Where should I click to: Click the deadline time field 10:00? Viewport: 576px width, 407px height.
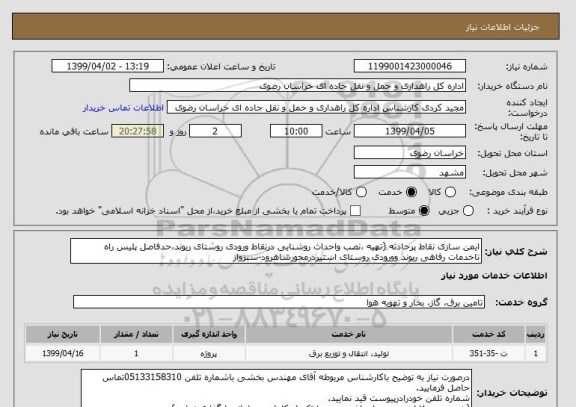[x=296, y=131]
